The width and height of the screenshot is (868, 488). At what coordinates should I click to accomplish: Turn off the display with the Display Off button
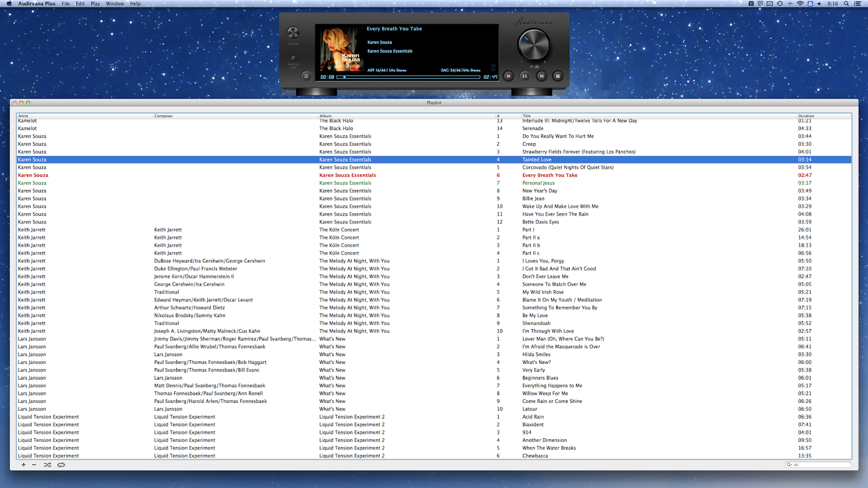coord(293,58)
